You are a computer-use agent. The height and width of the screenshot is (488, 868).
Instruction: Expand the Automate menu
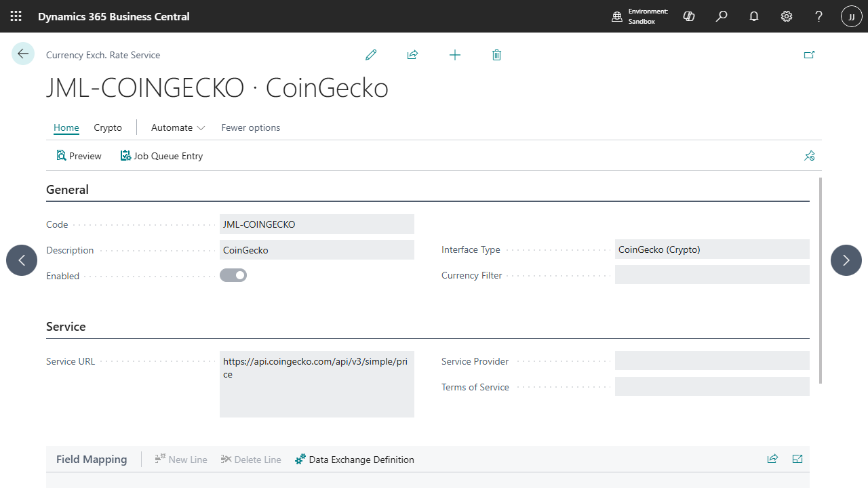click(176, 127)
